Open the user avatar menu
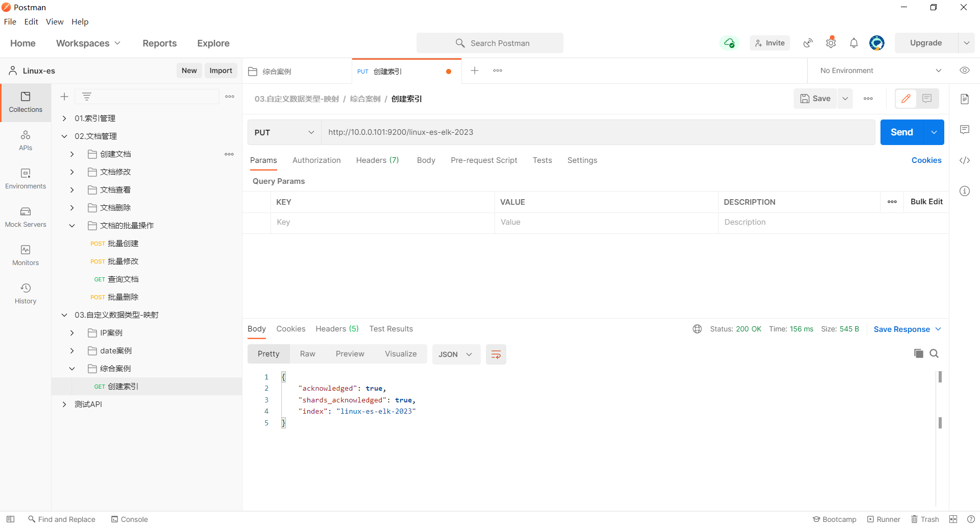This screenshot has height=526, width=980. 877,43
